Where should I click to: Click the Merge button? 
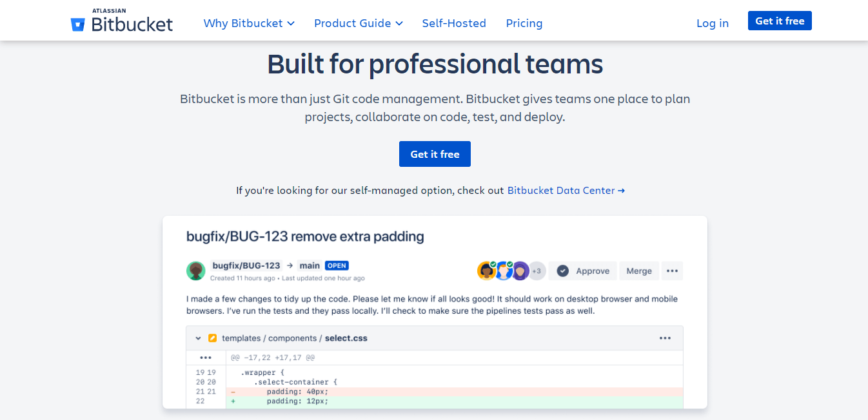click(x=639, y=271)
